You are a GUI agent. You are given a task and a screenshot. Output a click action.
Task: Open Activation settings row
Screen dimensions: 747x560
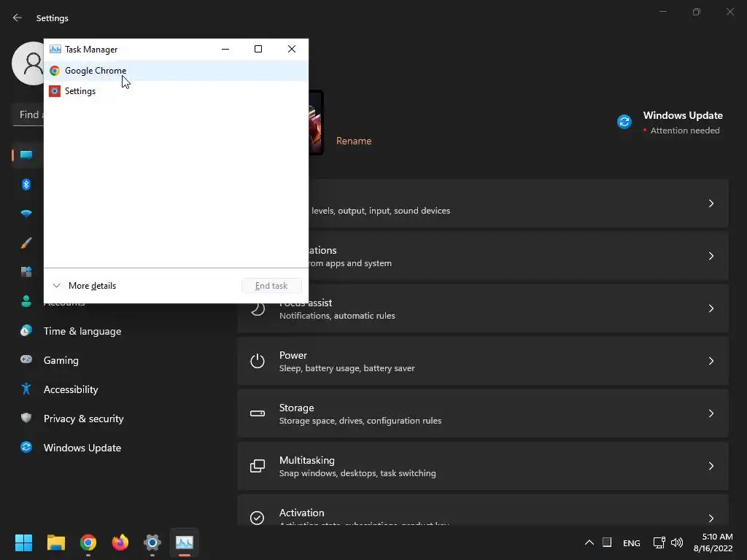click(x=483, y=510)
